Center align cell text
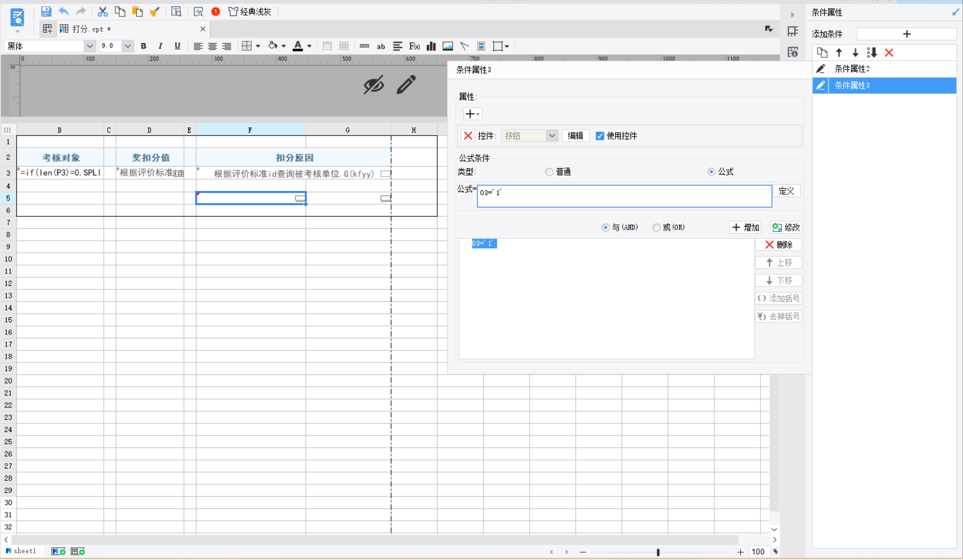963x560 pixels. coord(212,46)
